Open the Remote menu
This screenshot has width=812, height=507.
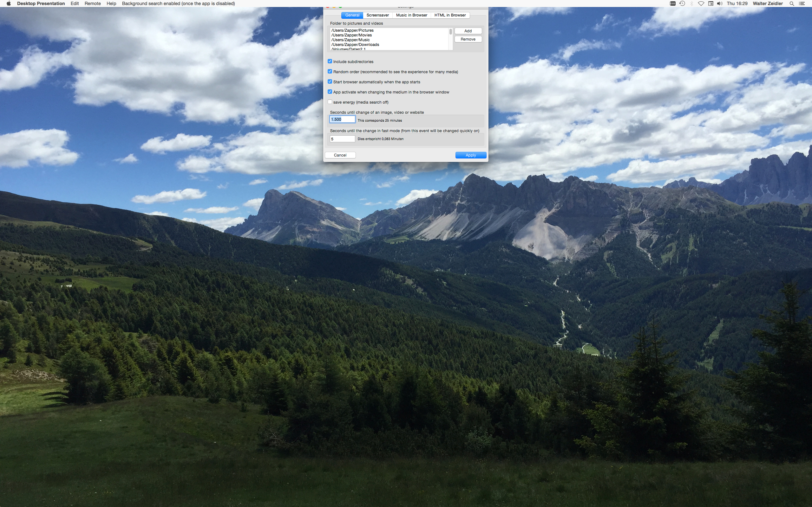click(x=92, y=3)
